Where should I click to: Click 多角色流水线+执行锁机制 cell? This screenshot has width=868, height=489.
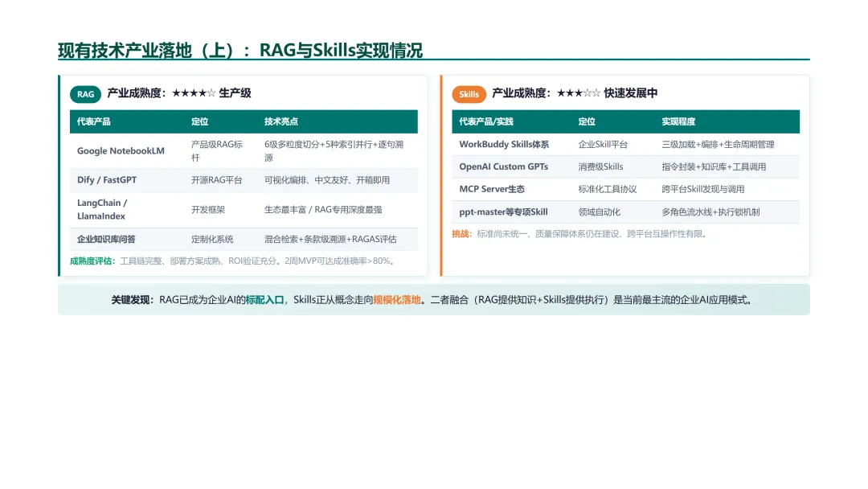(710, 212)
